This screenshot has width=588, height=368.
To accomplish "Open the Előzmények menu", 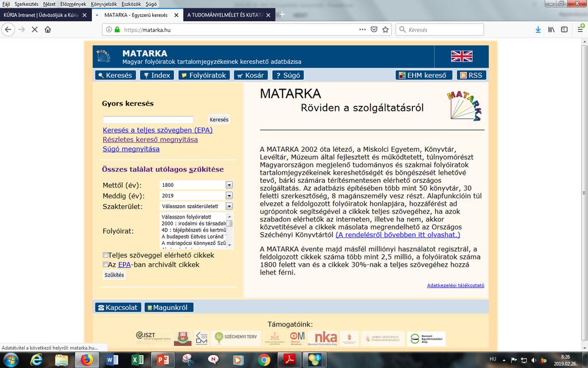I will 73,4.
